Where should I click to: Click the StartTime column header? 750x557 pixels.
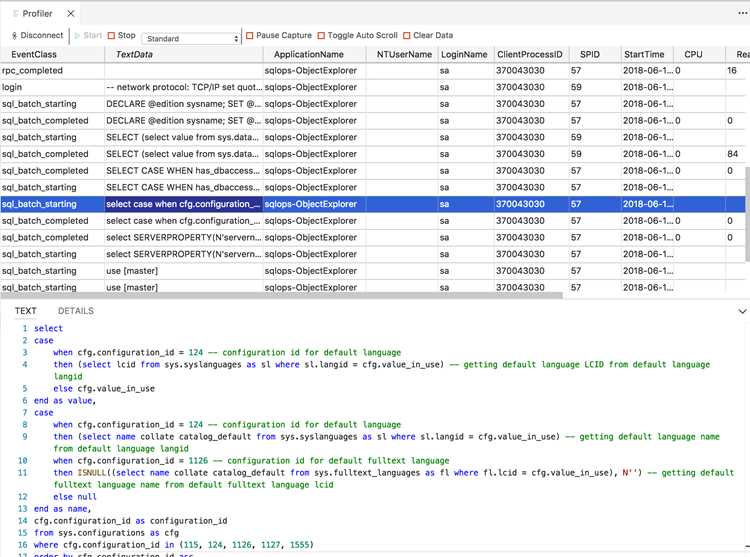coord(644,55)
